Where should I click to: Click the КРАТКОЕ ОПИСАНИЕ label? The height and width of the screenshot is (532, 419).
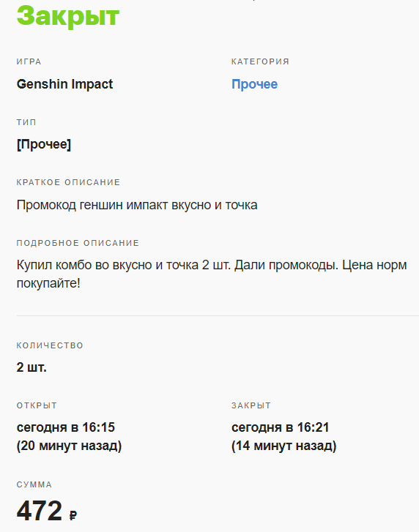click(x=68, y=182)
